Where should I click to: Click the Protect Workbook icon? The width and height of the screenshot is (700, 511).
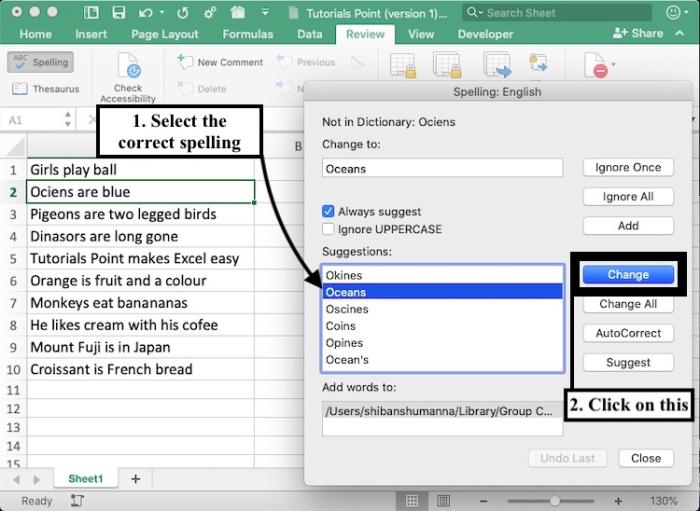(x=447, y=66)
